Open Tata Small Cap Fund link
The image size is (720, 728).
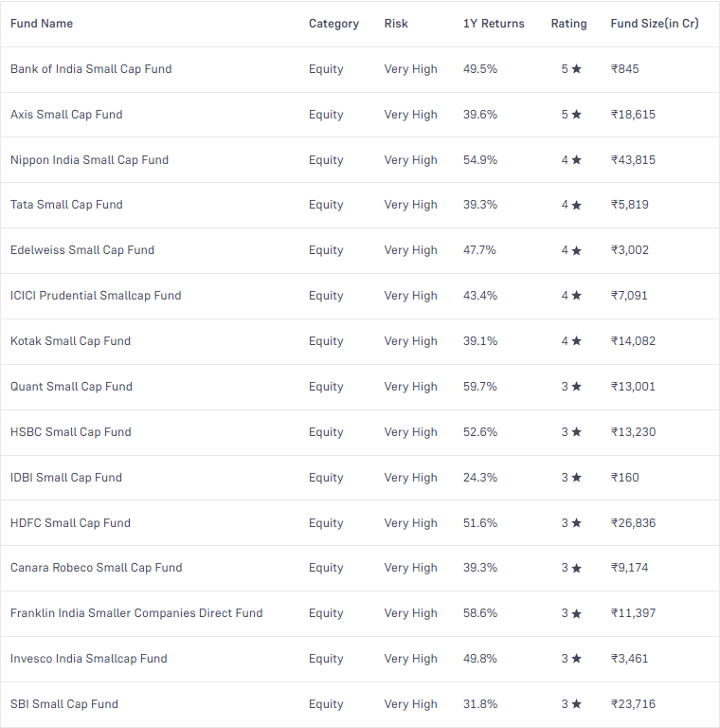pos(66,205)
